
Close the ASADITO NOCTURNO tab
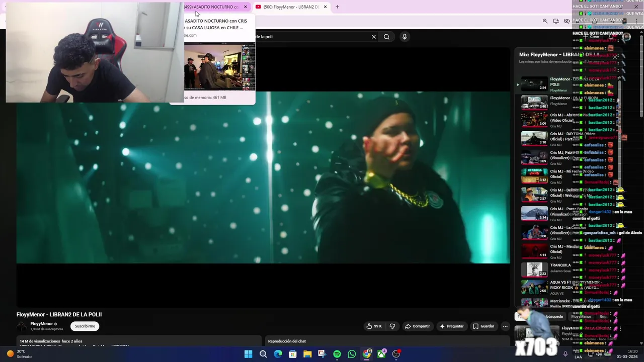tap(246, 7)
